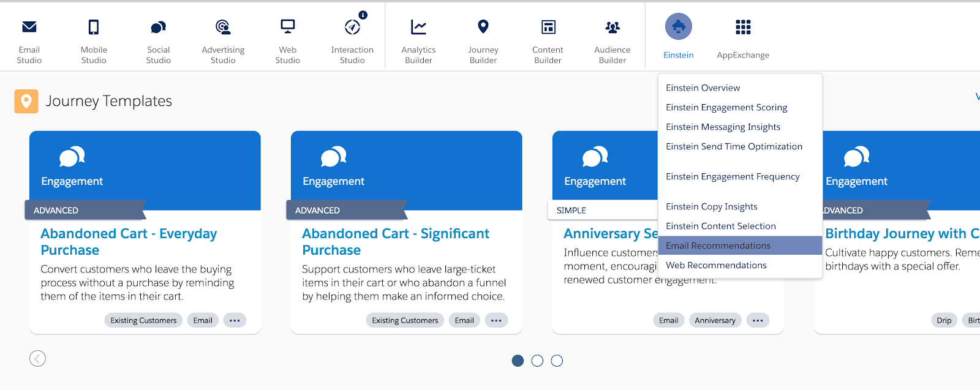Select second carousel page dot

click(x=537, y=361)
